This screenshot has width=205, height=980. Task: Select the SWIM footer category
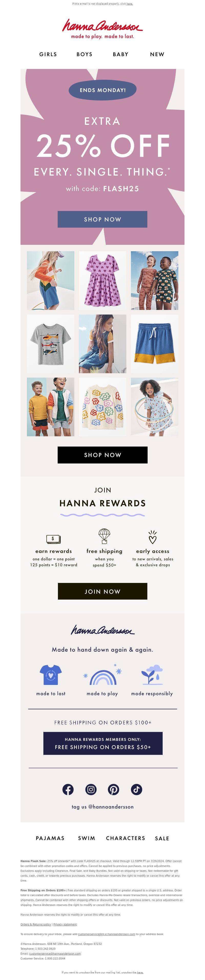tap(87, 838)
